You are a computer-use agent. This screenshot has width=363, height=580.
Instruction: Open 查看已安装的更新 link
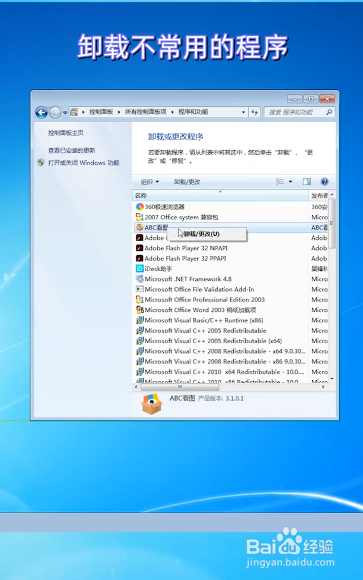(x=71, y=150)
